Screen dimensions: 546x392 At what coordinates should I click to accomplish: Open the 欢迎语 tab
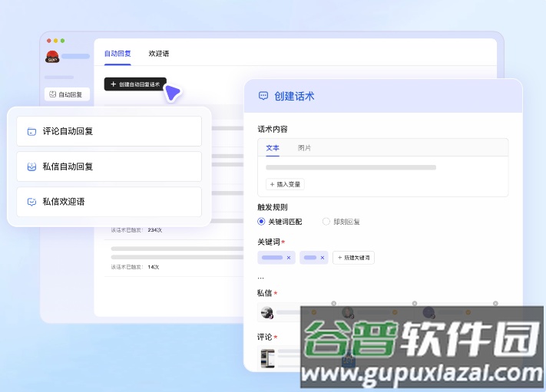159,54
